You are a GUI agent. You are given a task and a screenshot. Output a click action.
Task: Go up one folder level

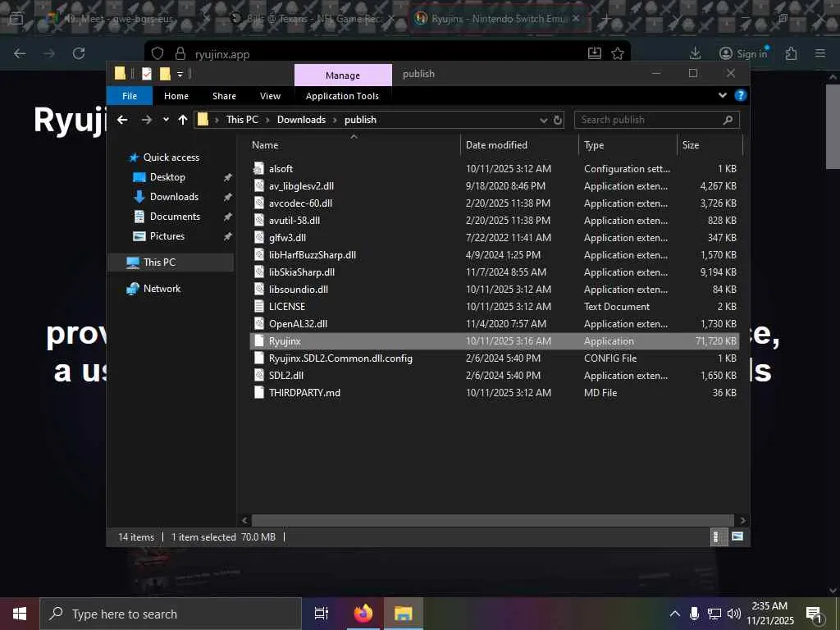183,120
